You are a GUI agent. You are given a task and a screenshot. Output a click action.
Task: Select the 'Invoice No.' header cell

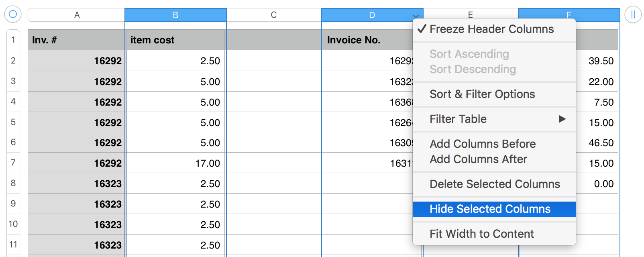tap(367, 40)
